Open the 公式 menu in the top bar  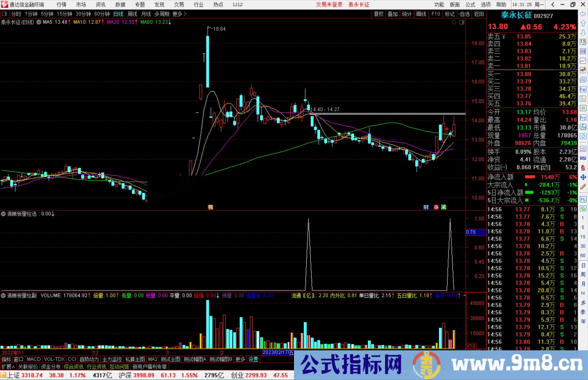click(x=470, y=5)
